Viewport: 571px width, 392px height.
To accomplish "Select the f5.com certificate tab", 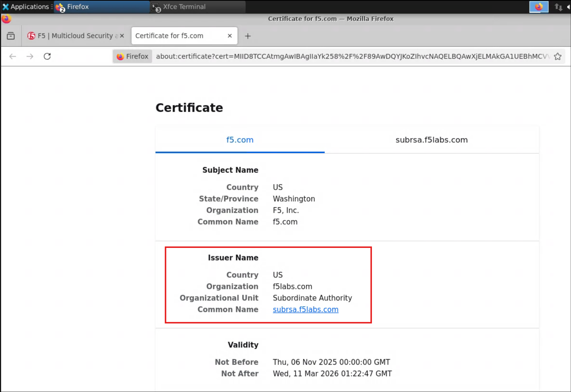I will (x=240, y=140).
